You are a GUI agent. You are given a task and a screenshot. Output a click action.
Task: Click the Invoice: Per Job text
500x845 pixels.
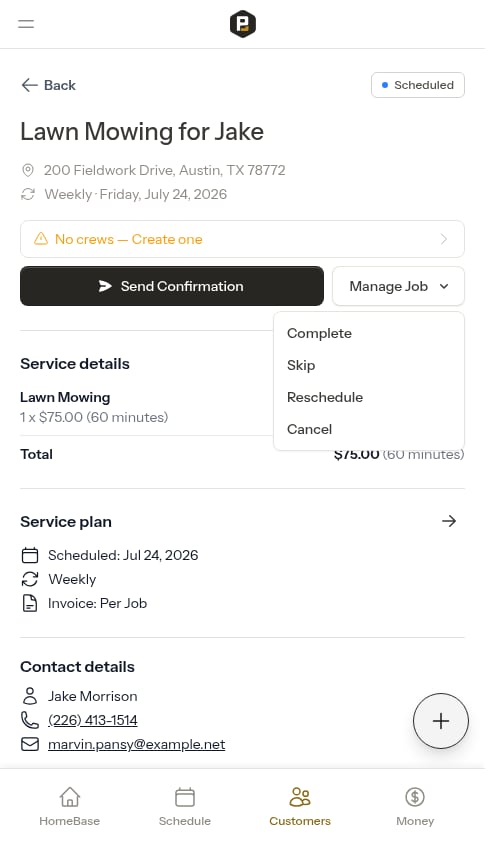pos(98,603)
